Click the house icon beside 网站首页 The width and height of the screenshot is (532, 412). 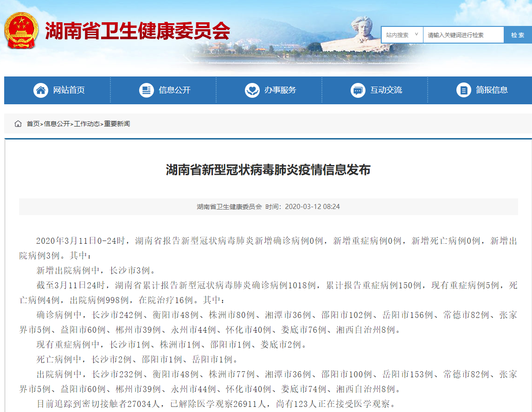click(41, 90)
